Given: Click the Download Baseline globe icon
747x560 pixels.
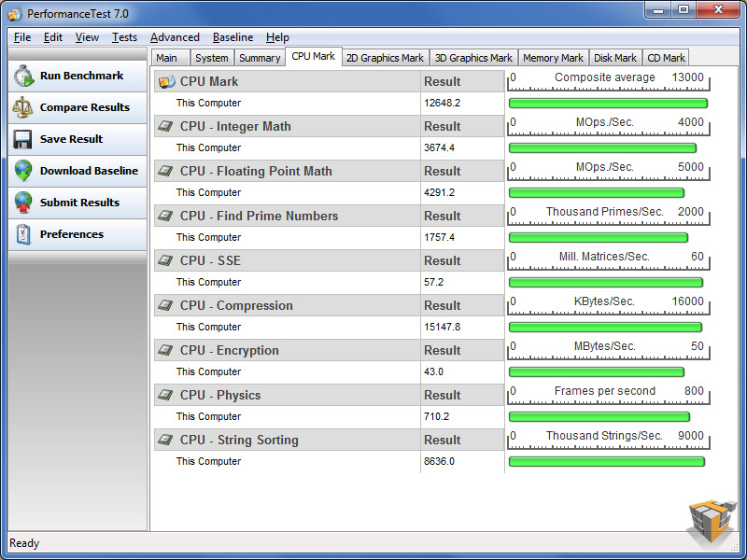Looking at the screenshot, I should (x=22, y=171).
